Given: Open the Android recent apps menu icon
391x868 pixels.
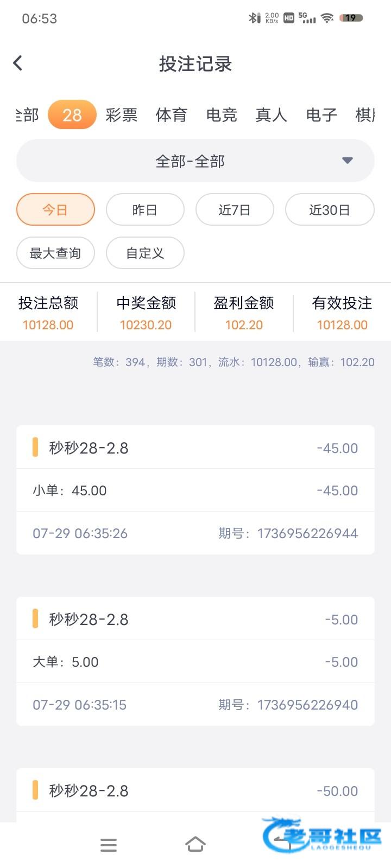Looking at the screenshot, I should click(109, 845).
